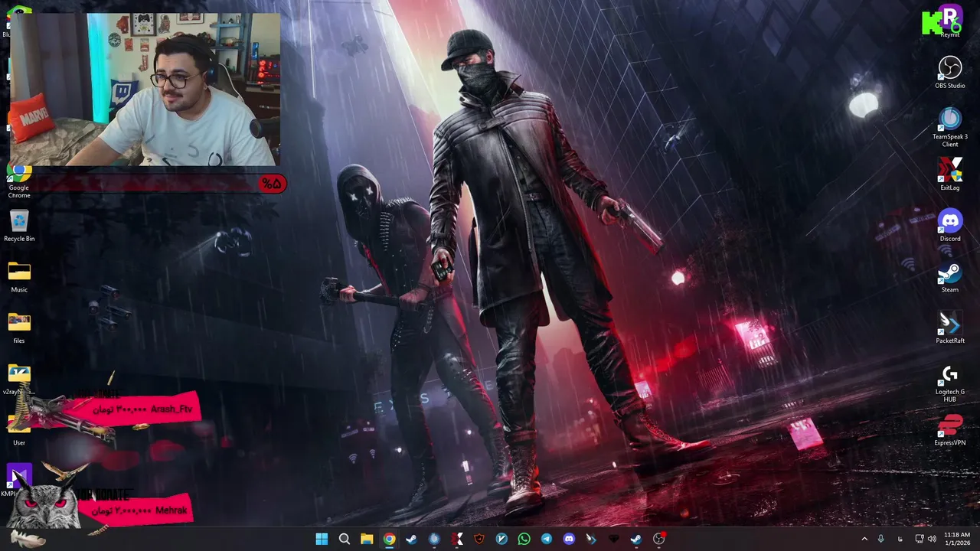This screenshot has width=980, height=551.
Task: Open Logitech G HUB shortcut
Action: (x=950, y=383)
